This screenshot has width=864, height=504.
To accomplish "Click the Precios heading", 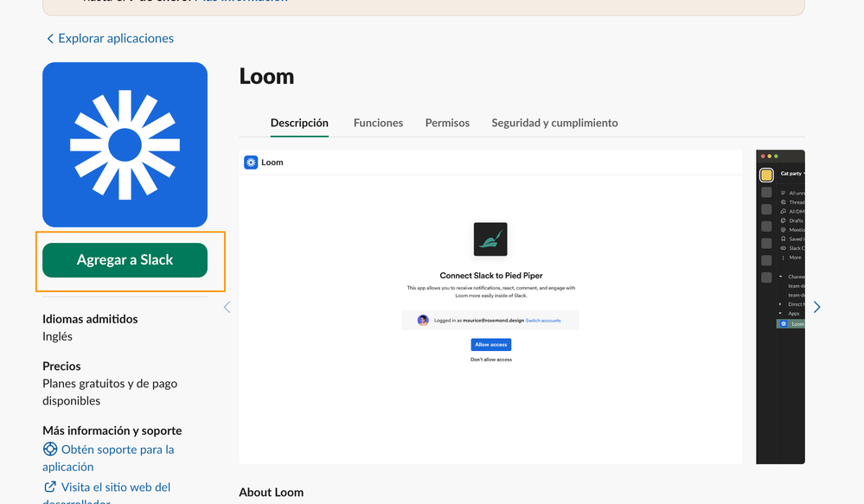I will tap(61, 367).
